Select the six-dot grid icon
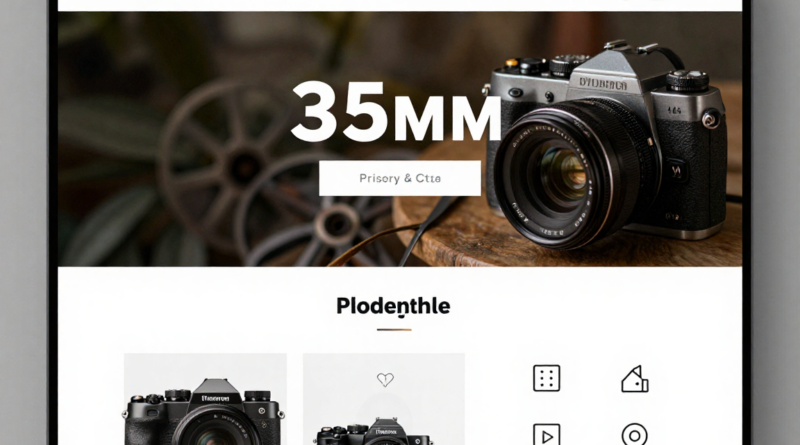The image size is (800, 445). point(546,378)
